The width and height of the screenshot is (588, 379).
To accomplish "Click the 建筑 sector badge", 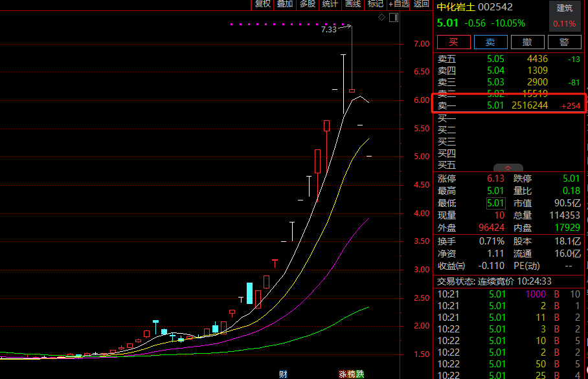I will 565,8.
